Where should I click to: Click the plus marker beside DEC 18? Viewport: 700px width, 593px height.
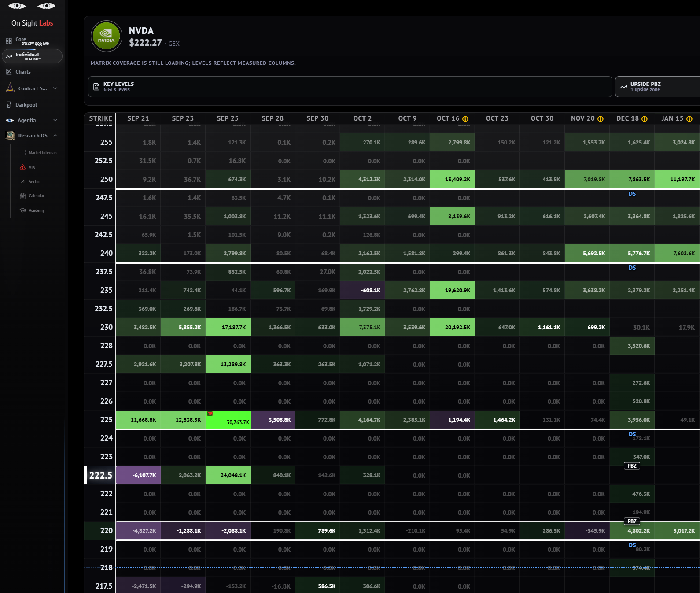point(645,119)
